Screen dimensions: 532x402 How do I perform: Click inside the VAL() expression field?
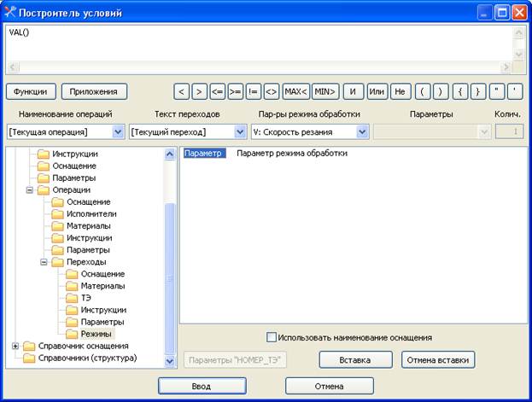(259, 43)
